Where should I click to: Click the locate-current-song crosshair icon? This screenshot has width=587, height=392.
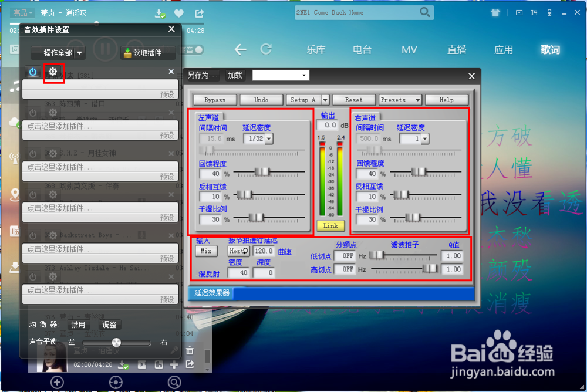(116, 382)
